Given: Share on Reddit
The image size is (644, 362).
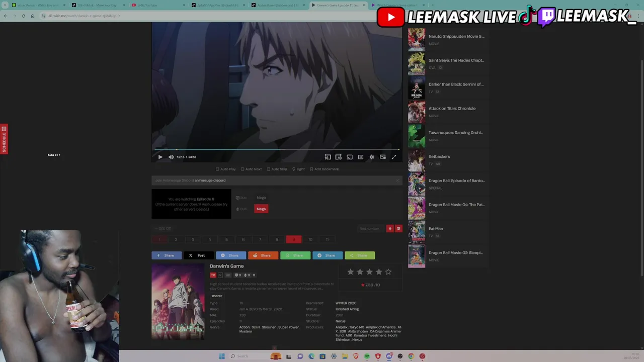Looking at the screenshot, I should (x=263, y=255).
